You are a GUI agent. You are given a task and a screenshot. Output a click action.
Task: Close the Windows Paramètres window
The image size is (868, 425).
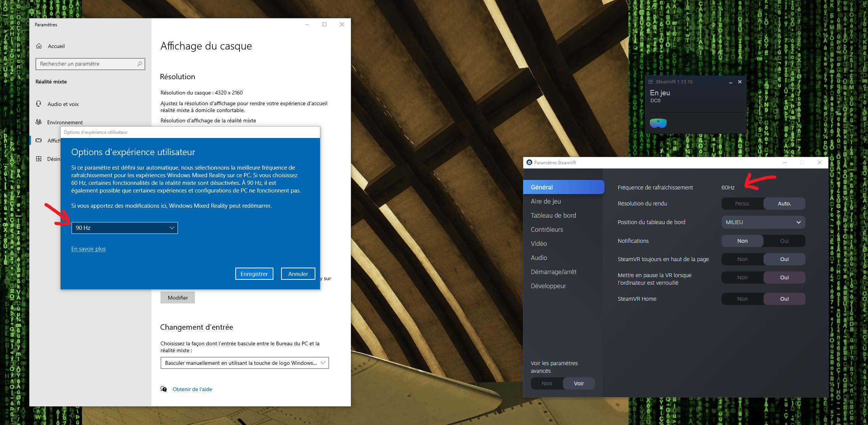pyautogui.click(x=342, y=24)
